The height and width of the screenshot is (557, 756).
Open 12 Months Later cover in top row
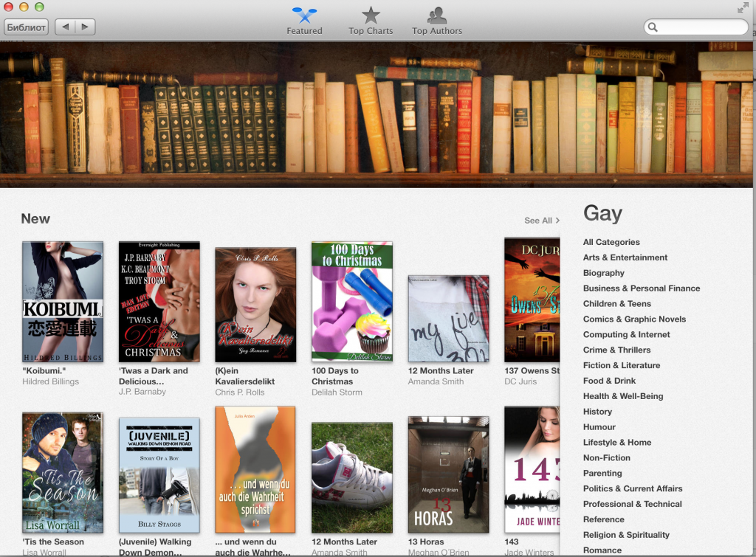click(x=448, y=319)
